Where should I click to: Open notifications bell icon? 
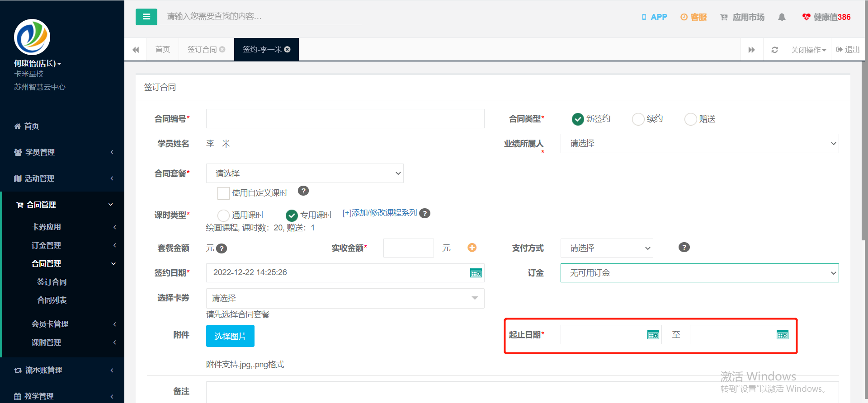782,17
